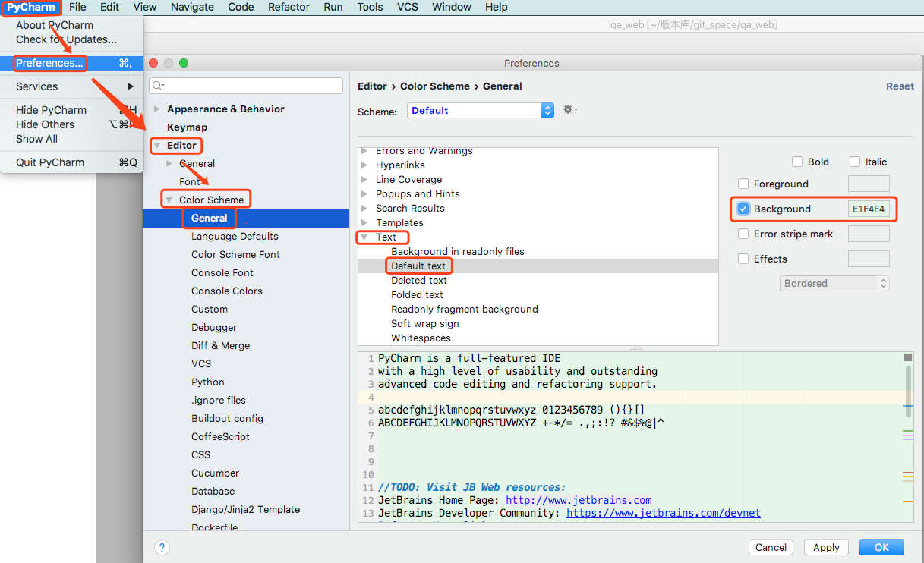Image resolution: width=924 pixels, height=563 pixels.
Task: Open the Background color swatch E1F4E4
Action: (869, 209)
